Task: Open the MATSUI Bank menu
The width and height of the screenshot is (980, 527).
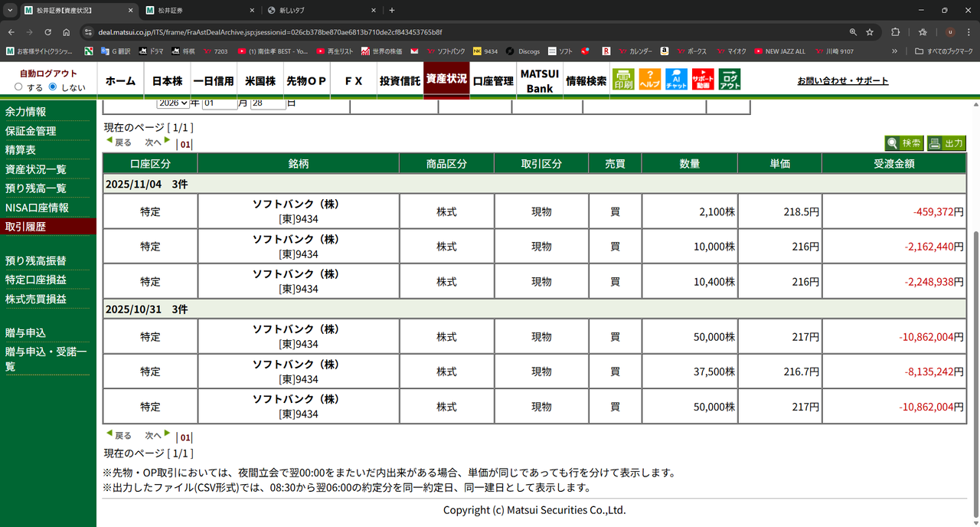Action: pyautogui.click(x=540, y=80)
